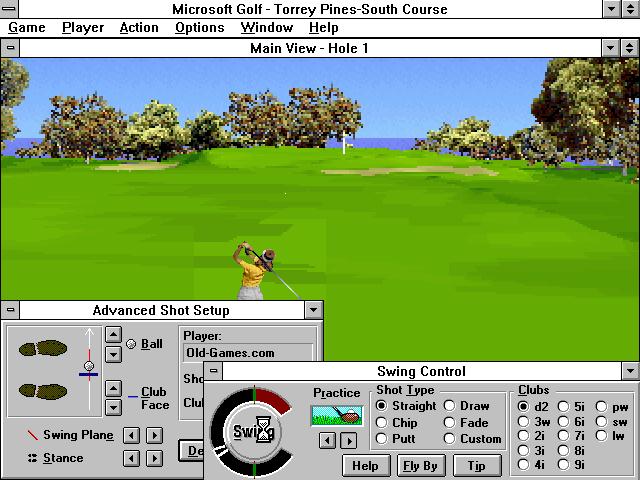
Task: Select the 6i club
Action: [571, 421]
